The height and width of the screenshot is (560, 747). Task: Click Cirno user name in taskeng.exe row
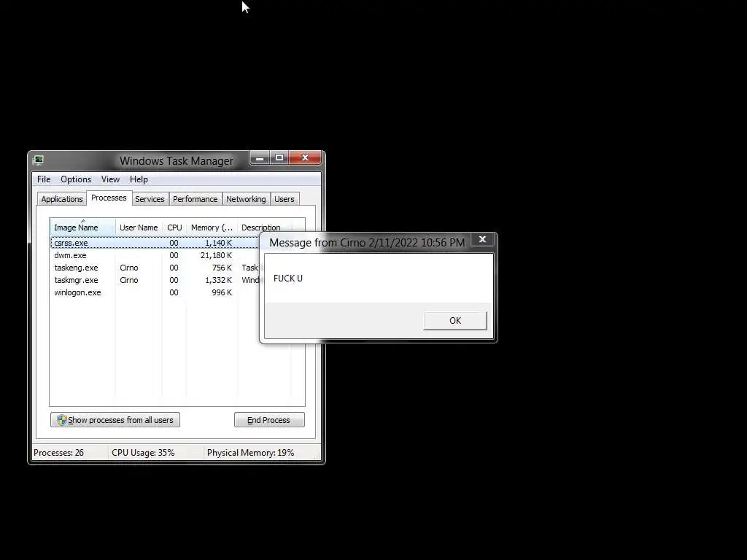(129, 268)
